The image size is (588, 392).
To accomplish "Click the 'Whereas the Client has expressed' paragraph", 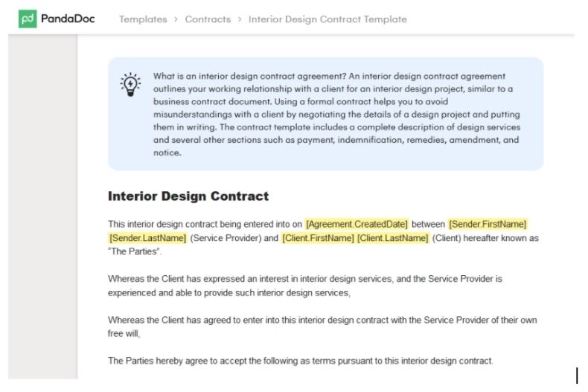I will pos(305,286).
